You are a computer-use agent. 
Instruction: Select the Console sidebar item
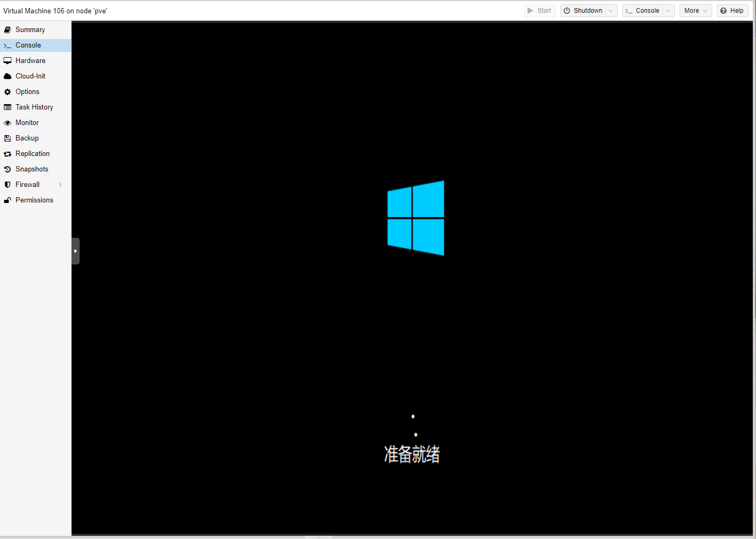coord(28,45)
